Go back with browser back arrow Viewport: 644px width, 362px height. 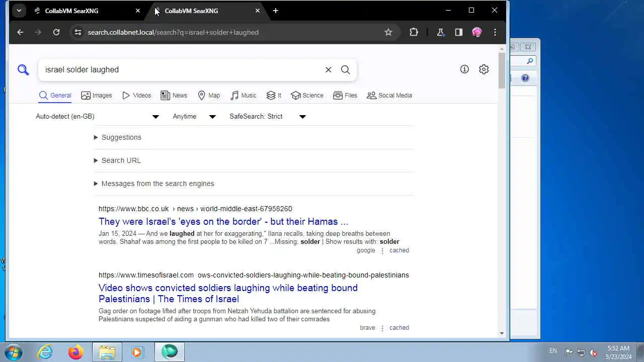tap(20, 32)
